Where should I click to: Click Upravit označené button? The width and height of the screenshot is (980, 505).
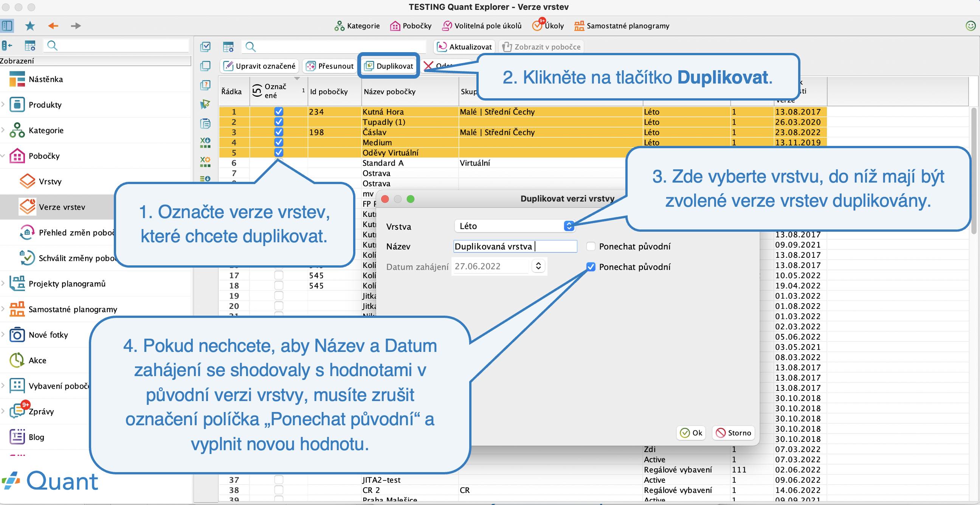pyautogui.click(x=259, y=66)
